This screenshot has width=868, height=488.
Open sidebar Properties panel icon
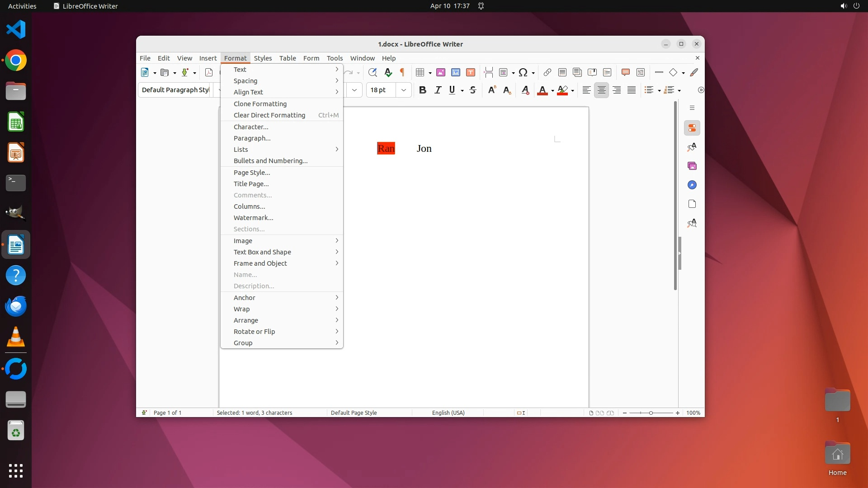pos(692,128)
